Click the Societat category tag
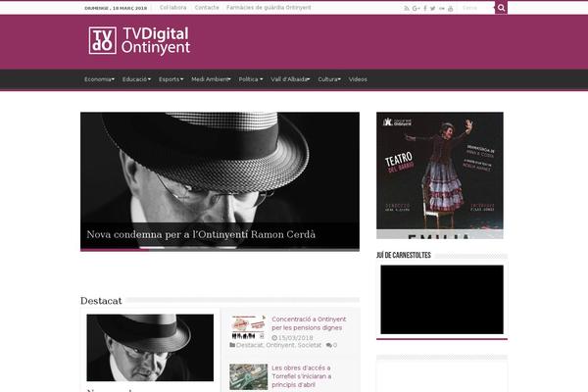Image resolution: width=588 pixels, height=392 pixels. pyautogui.click(x=310, y=345)
